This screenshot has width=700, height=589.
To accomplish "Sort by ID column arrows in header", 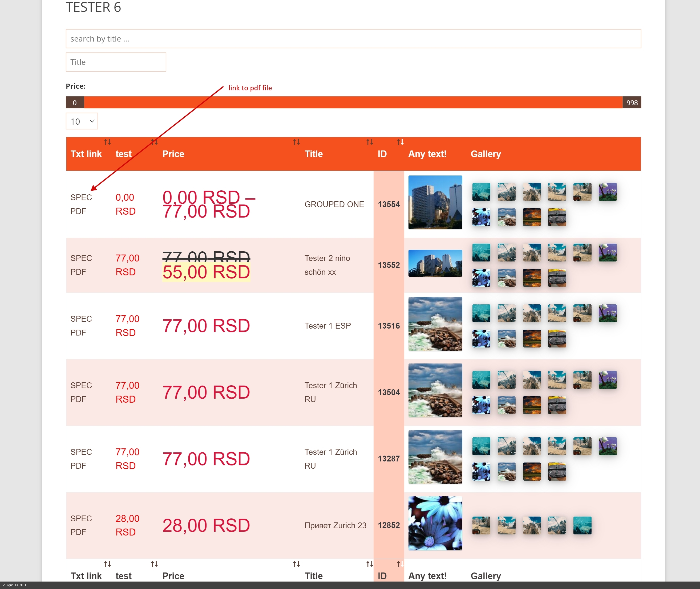I will click(x=400, y=142).
